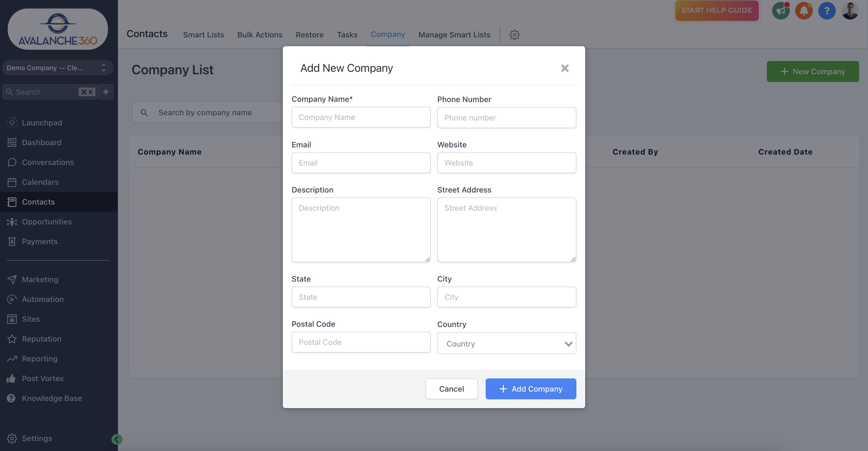The height and width of the screenshot is (451, 868).
Task: Cancel the Add New Company dialog
Action: coord(452,389)
